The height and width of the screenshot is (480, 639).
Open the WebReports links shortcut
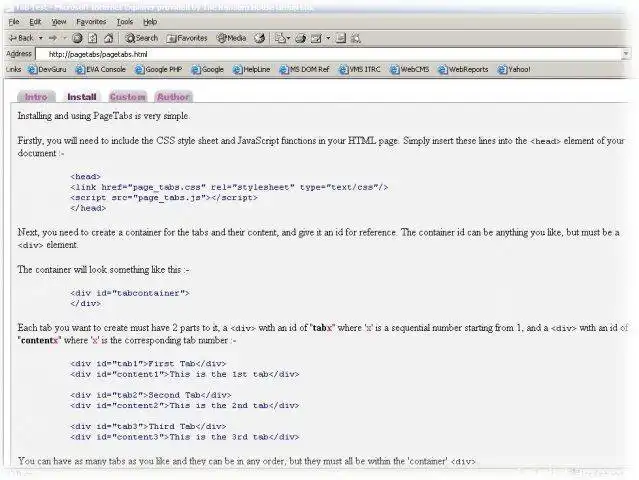[x=463, y=70]
